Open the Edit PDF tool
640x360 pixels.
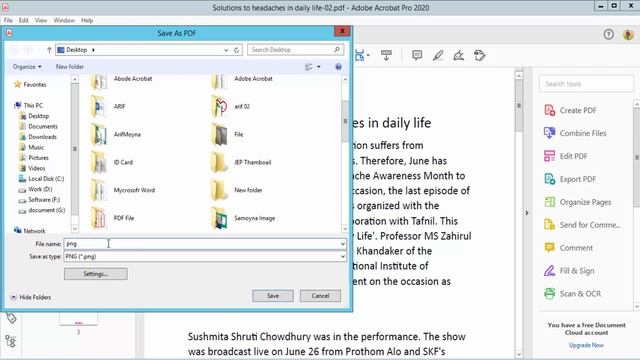[566, 156]
